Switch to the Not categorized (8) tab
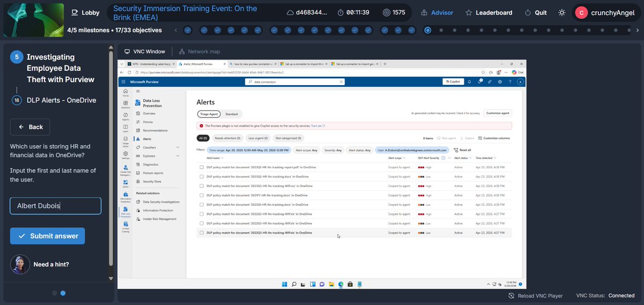Viewport: 644px width, 305px height. point(288,138)
